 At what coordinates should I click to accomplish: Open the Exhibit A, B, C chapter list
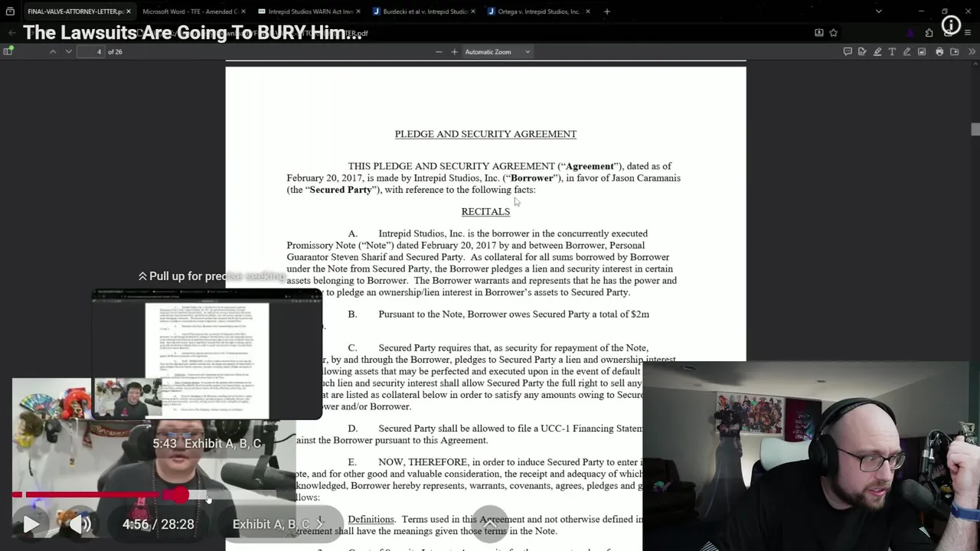pos(278,524)
